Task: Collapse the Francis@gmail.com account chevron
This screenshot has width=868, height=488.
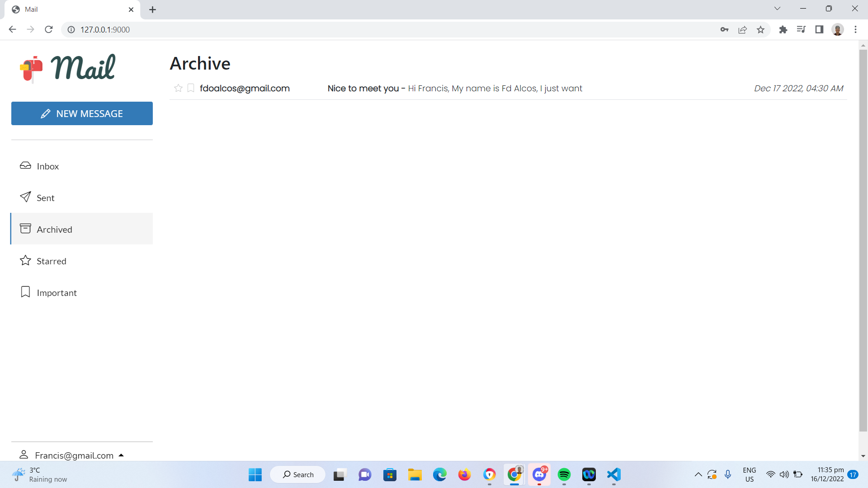Action: [x=121, y=455]
